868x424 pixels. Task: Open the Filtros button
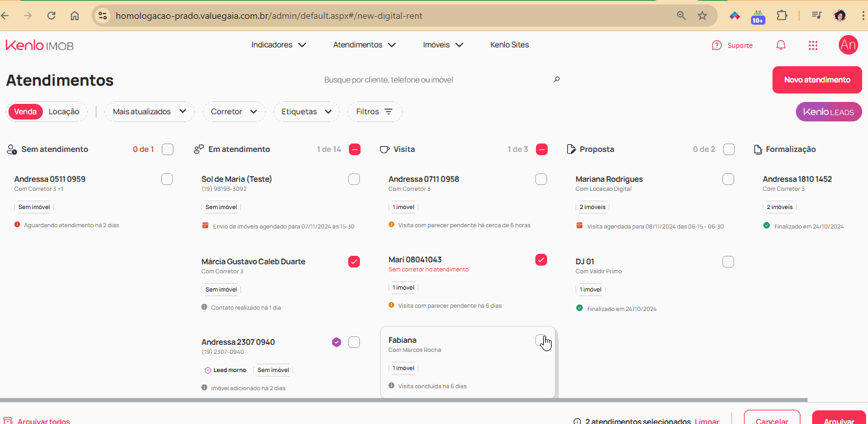[375, 112]
